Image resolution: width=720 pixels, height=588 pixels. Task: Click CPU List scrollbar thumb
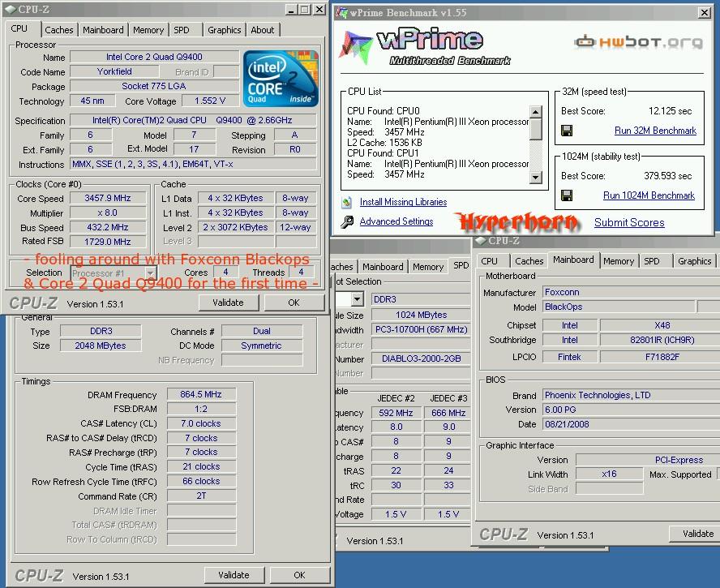(535, 129)
